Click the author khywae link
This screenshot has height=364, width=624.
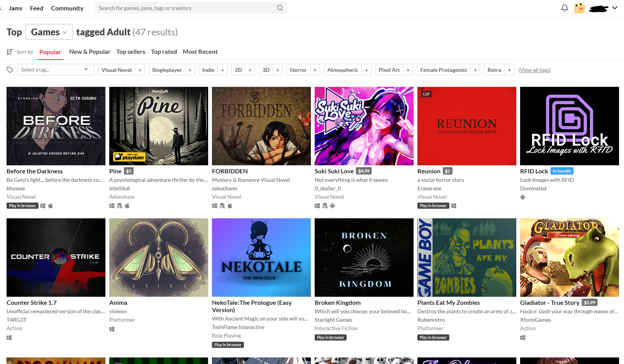pyautogui.click(x=15, y=188)
